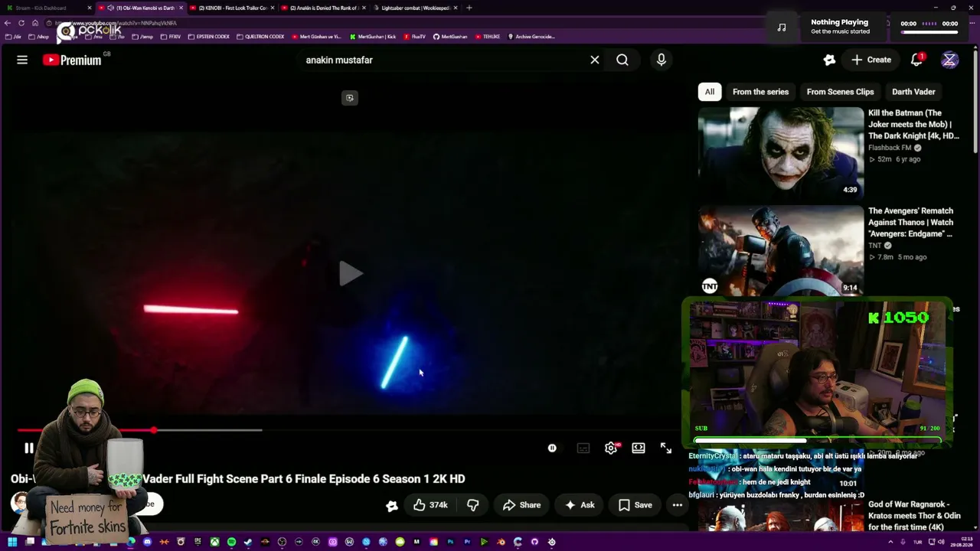This screenshot has height=551, width=980.
Task: Open Steam from taskbar
Action: click(x=248, y=542)
